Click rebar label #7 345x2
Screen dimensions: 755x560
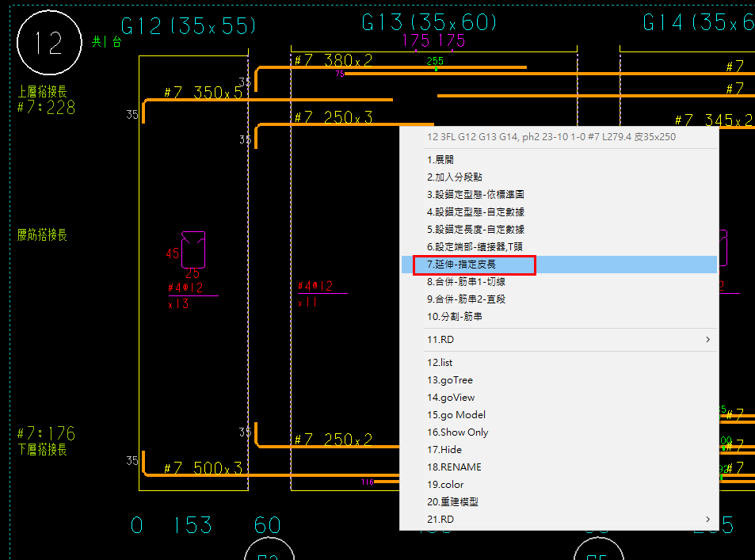[714, 120]
